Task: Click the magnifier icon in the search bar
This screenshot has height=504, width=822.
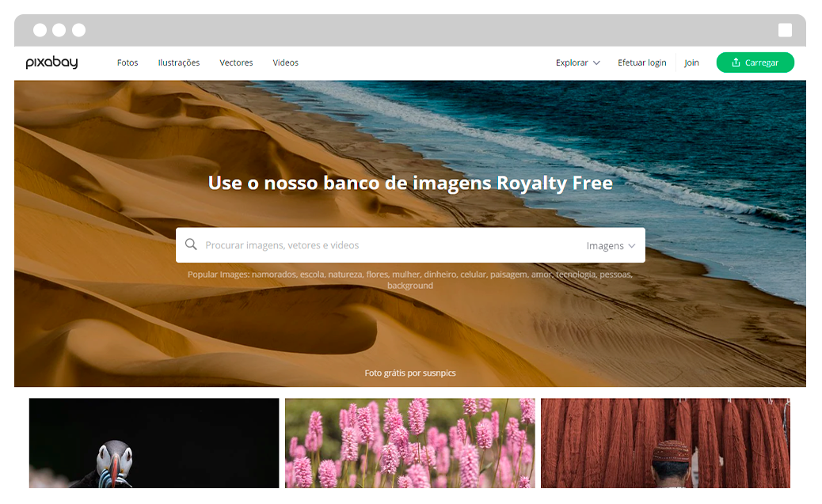Action: point(192,244)
